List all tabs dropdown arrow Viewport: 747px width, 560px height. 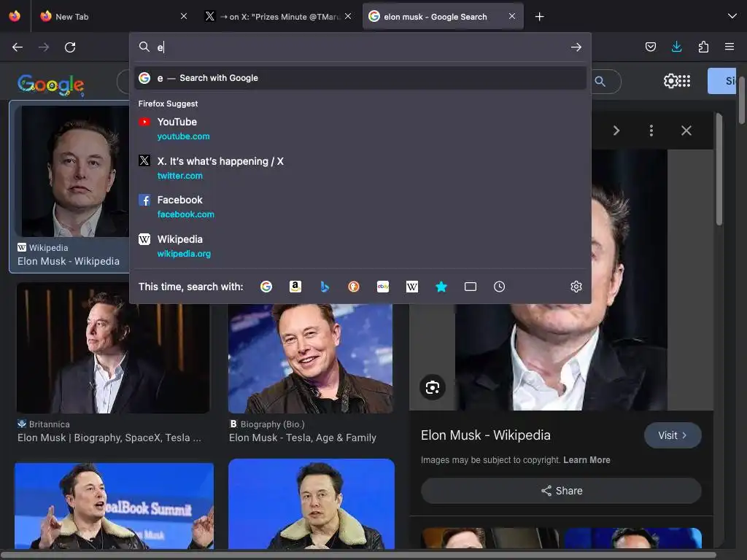tap(732, 16)
